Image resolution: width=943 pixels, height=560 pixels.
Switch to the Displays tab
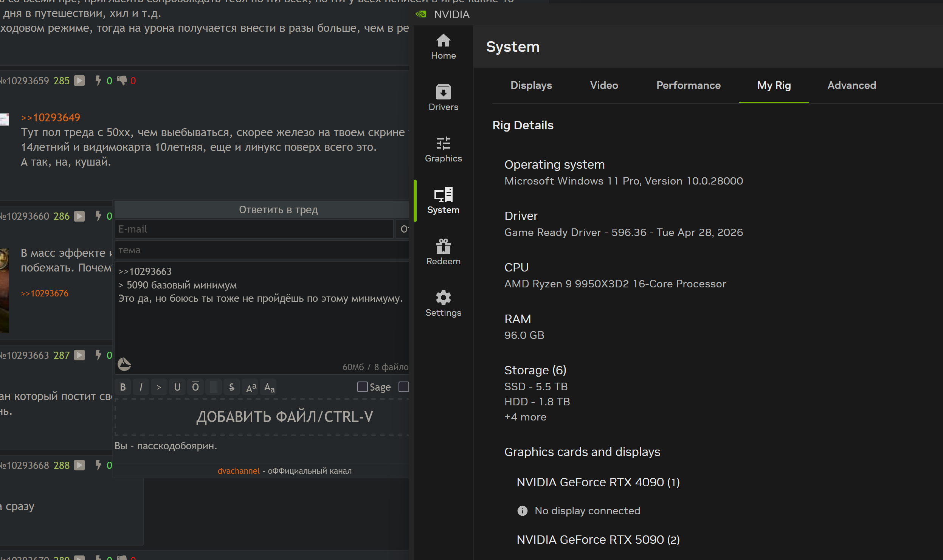pos(531,85)
